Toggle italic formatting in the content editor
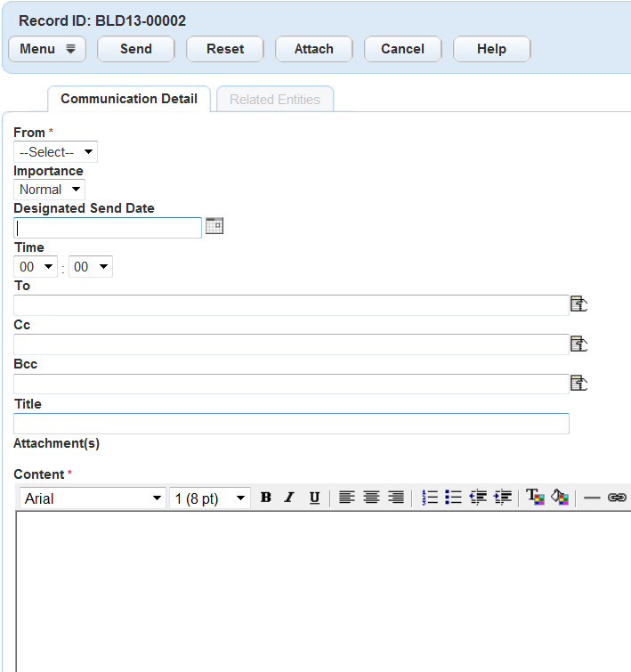This screenshot has width=631, height=672. (x=289, y=498)
